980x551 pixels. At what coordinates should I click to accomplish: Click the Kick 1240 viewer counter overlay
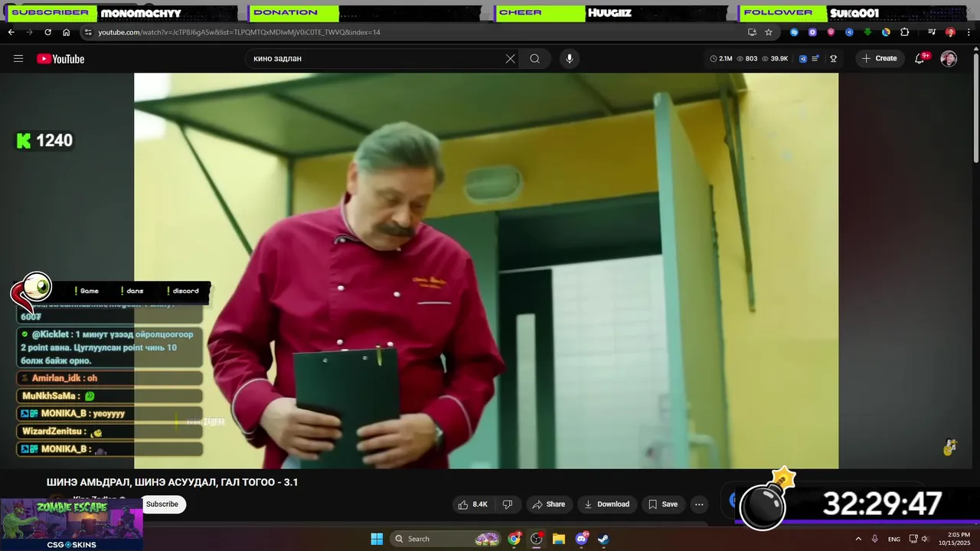[44, 141]
